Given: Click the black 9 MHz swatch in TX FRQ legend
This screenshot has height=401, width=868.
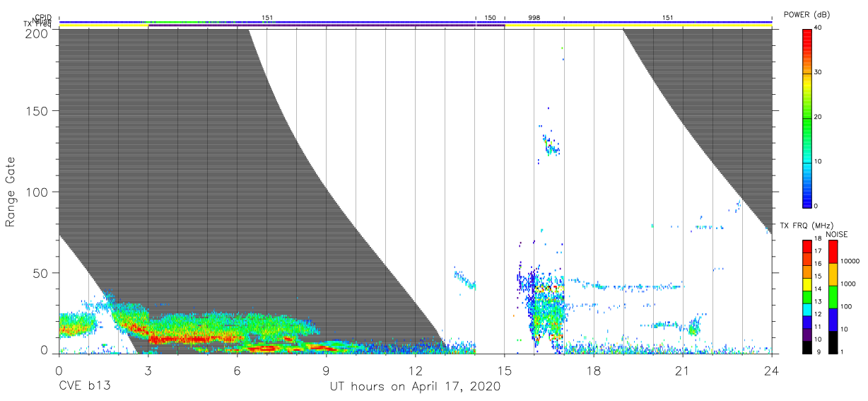Looking at the screenshot, I should [807, 346].
